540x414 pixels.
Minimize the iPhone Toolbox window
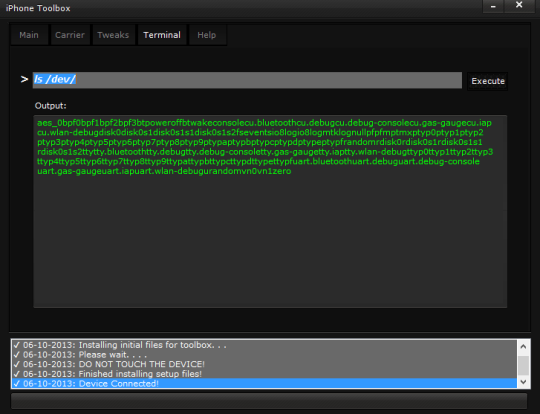(493, 6)
